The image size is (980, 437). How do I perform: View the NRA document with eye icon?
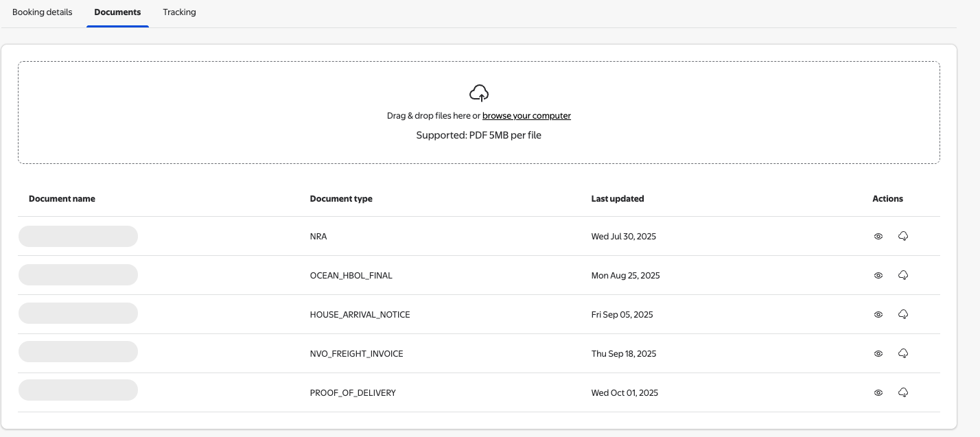pos(878,236)
